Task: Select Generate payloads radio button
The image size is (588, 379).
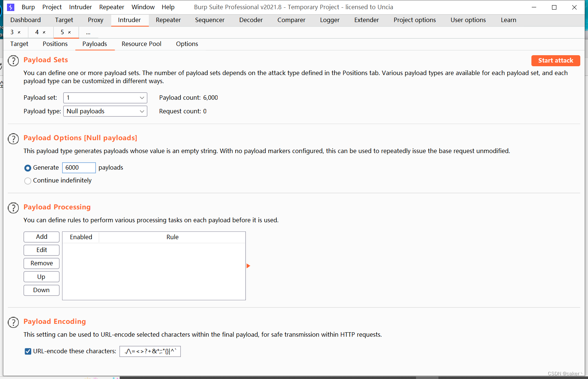Action: click(28, 168)
